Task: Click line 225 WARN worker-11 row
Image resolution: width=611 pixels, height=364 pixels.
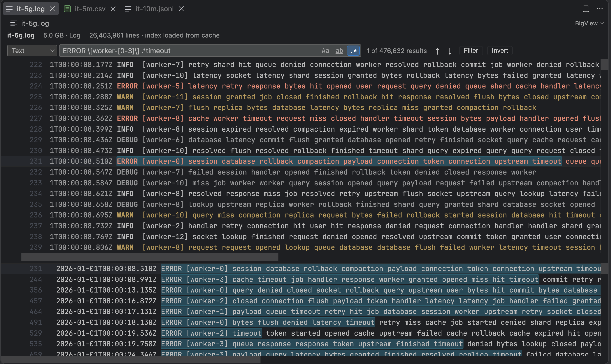Action: click(301, 97)
